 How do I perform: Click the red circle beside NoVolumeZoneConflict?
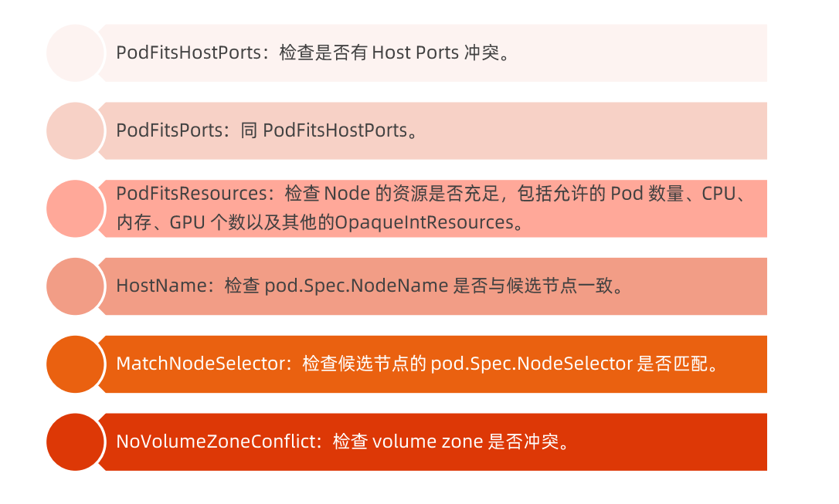coord(75,442)
